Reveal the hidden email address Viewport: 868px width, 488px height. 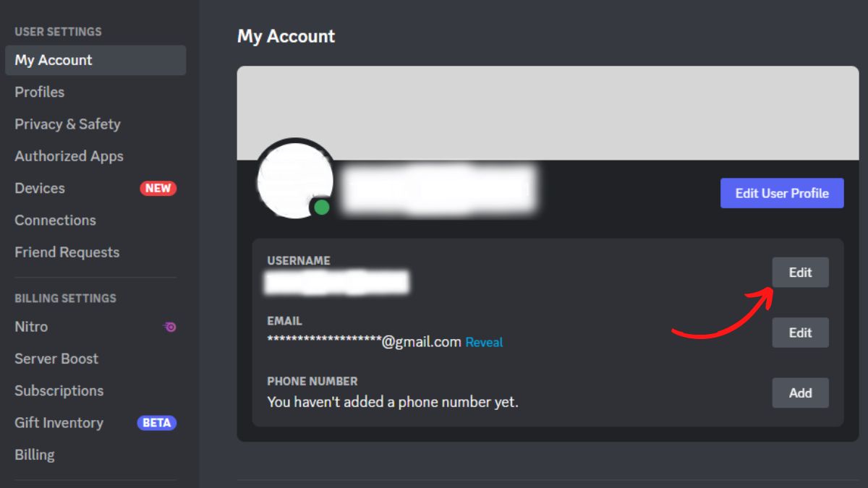click(x=484, y=342)
